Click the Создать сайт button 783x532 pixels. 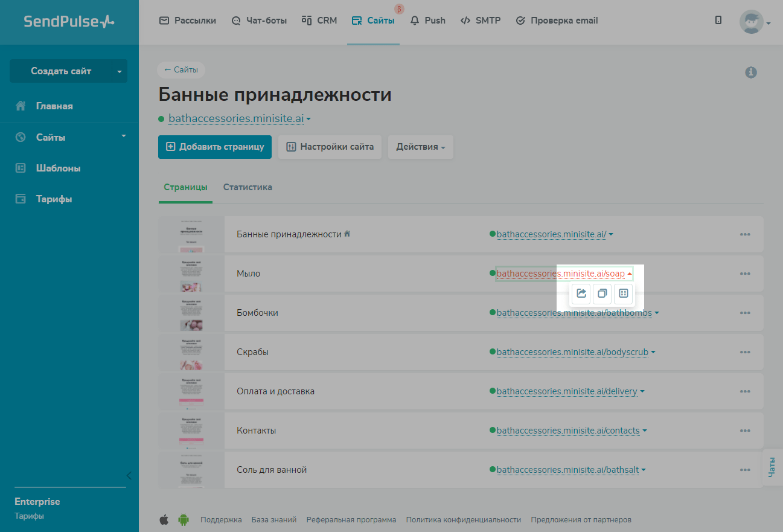click(61, 71)
